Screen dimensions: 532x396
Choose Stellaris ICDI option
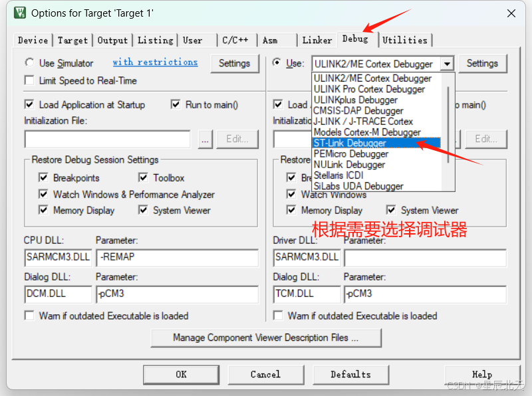[x=376, y=175]
